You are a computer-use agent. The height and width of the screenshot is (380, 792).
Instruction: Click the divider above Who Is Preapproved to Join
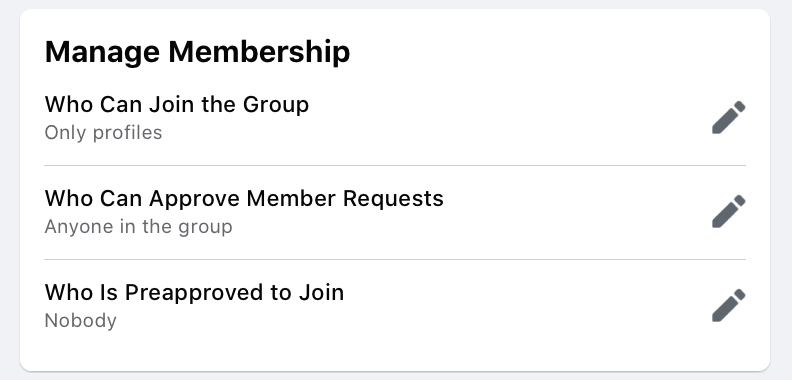coord(395,259)
